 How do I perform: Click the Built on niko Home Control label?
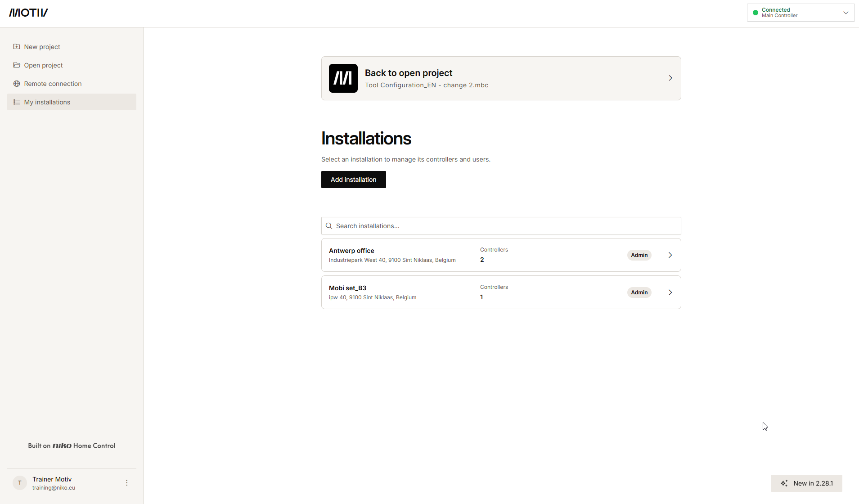point(72,445)
